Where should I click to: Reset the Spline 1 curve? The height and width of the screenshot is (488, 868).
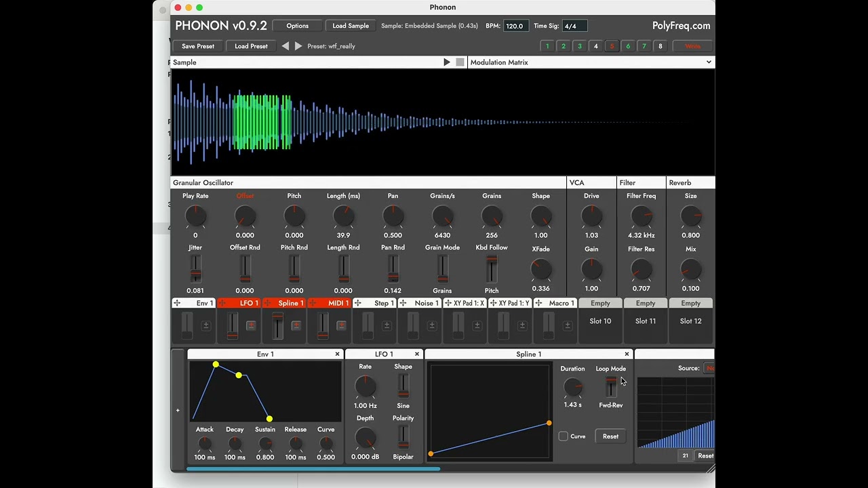coord(610,436)
